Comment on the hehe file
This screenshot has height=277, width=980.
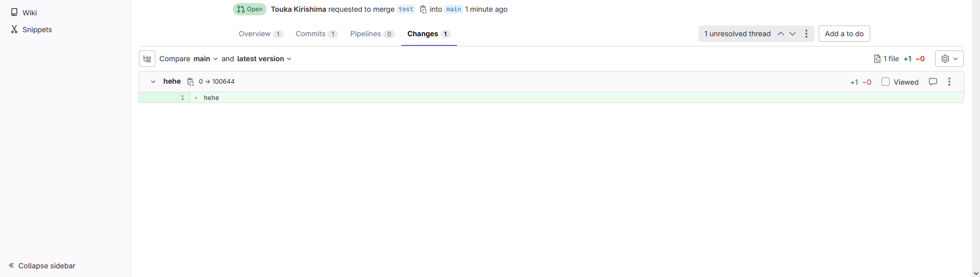click(x=933, y=82)
